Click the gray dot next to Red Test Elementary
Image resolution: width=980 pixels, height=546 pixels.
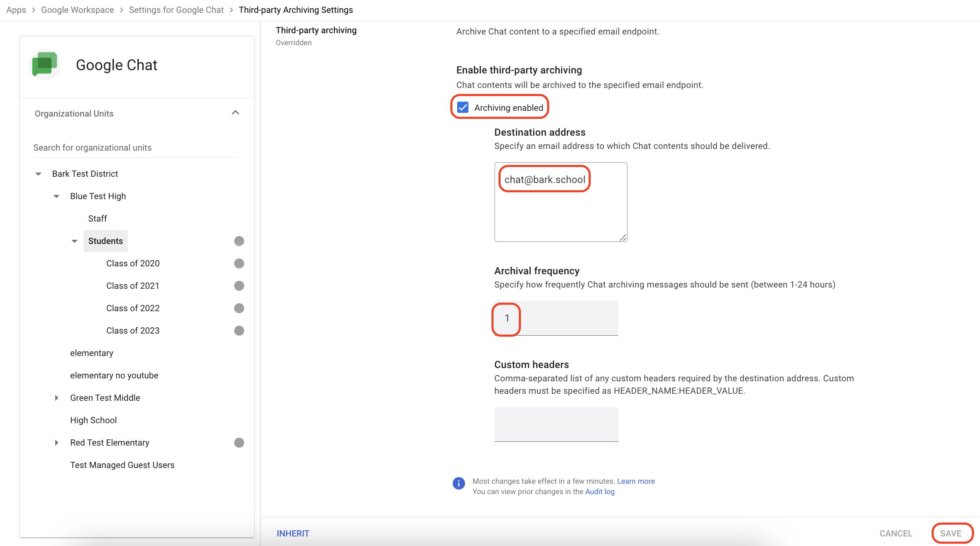(239, 443)
